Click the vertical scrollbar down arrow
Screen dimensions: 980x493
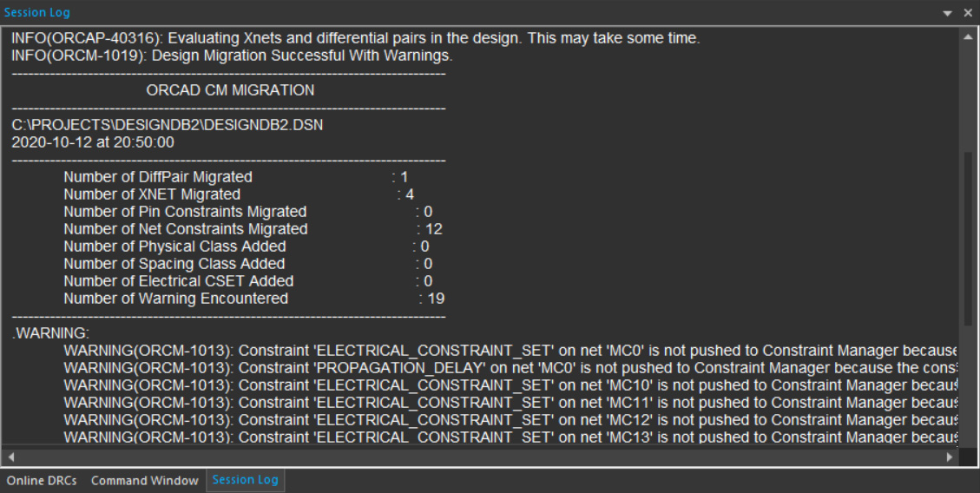pyautogui.click(x=968, y=437)
